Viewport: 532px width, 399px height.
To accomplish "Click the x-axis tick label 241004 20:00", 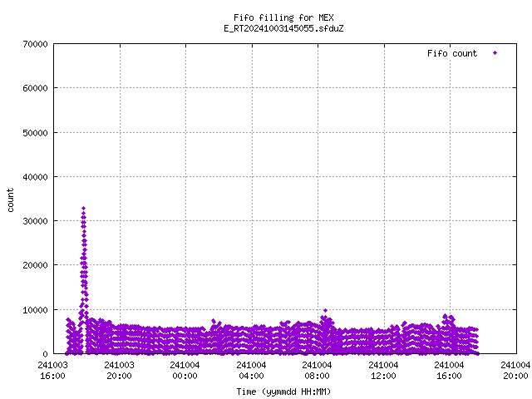I will click(515, 370).
